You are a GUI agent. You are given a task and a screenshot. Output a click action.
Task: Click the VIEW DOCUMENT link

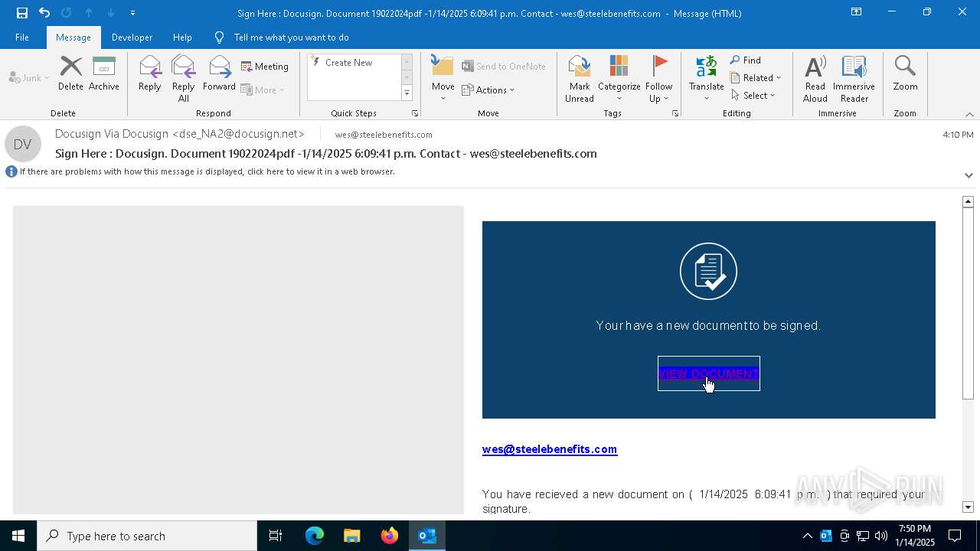(709, 373)
